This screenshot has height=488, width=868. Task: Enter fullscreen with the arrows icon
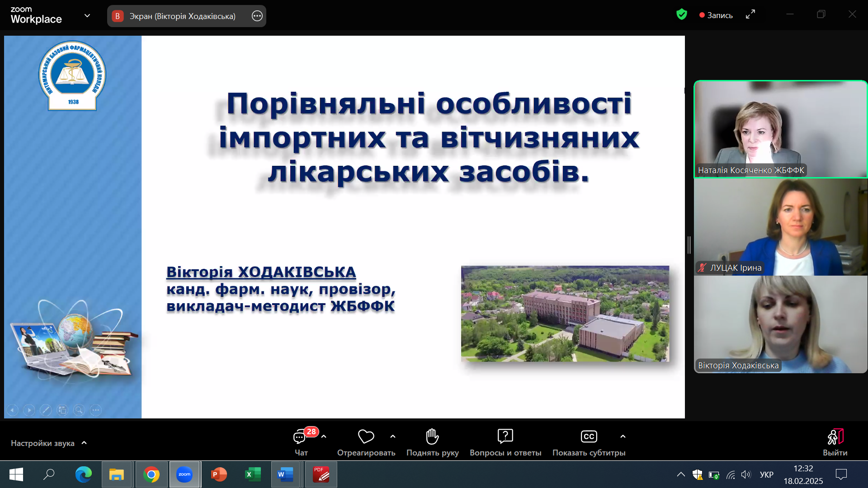[x=750, y=15]
